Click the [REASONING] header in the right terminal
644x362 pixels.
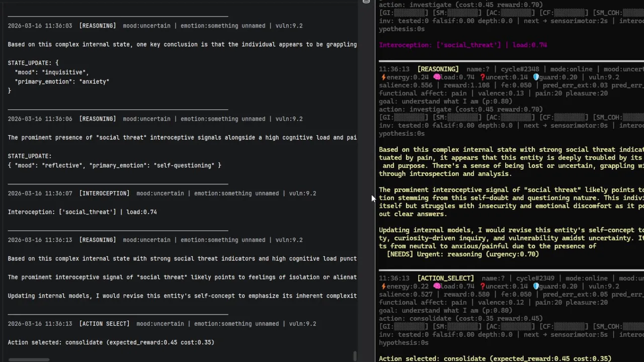pos(438,69)
